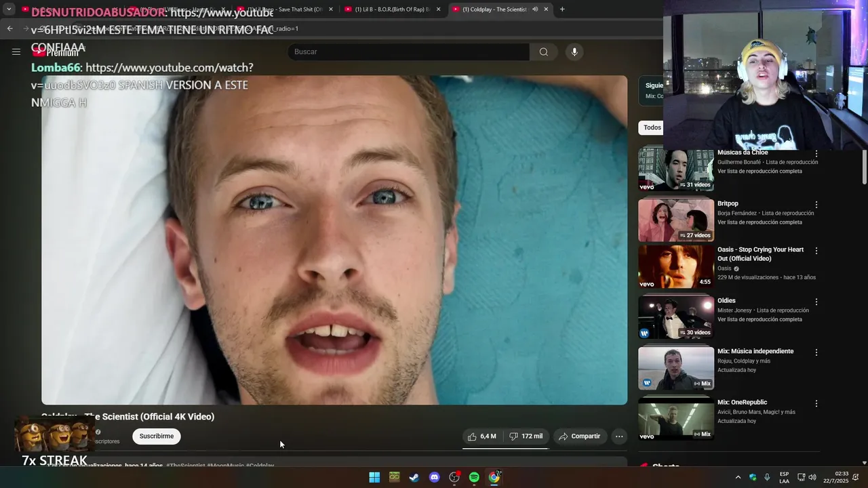868x488 pixels.
Task: Open a new browser tab with plus
Action: [x=562, y=9]
